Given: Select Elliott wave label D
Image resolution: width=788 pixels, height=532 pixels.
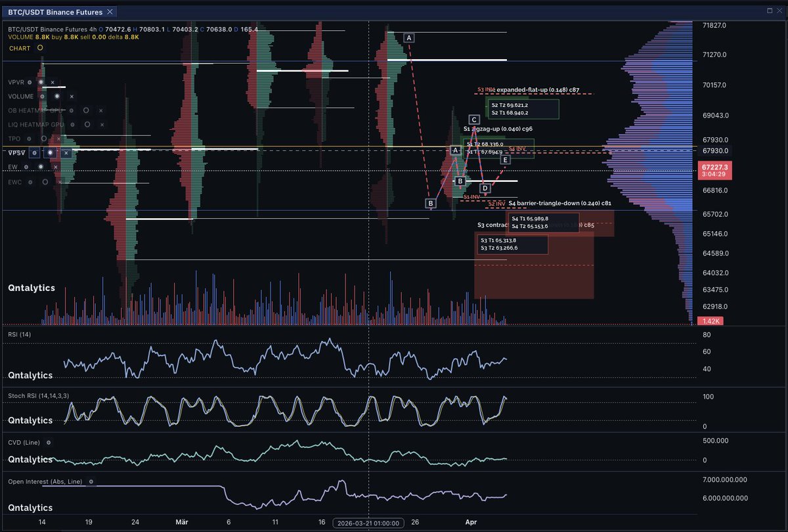Looking at the screenshot, I should pyautogui.click(x=485, y=188).
